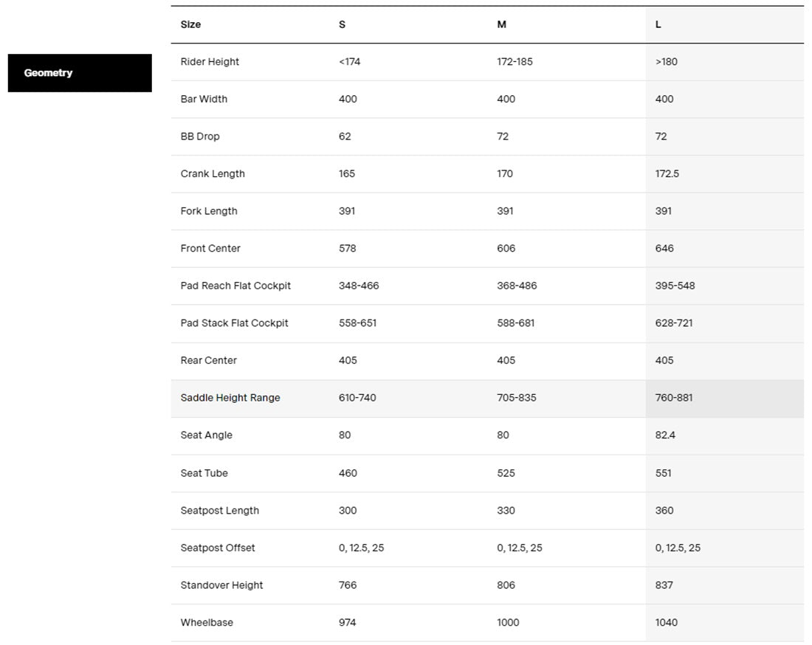Select the Bar Width row label
The image size is (812, 645).
(204, 99)
